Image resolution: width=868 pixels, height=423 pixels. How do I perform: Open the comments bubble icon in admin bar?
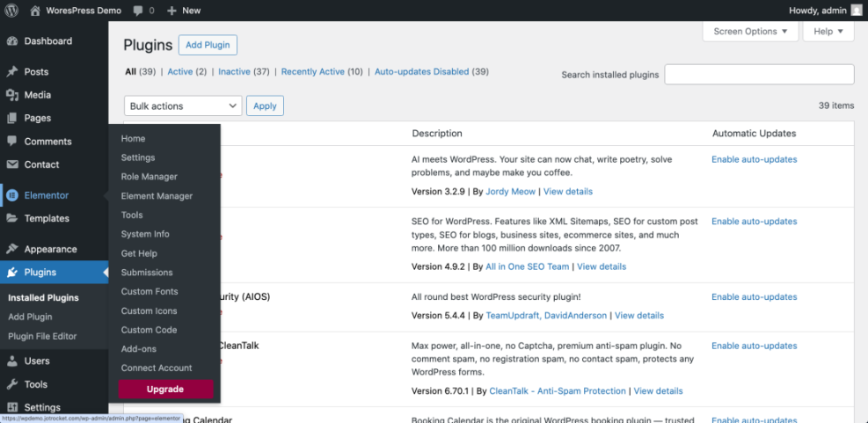tap(138, 11)
